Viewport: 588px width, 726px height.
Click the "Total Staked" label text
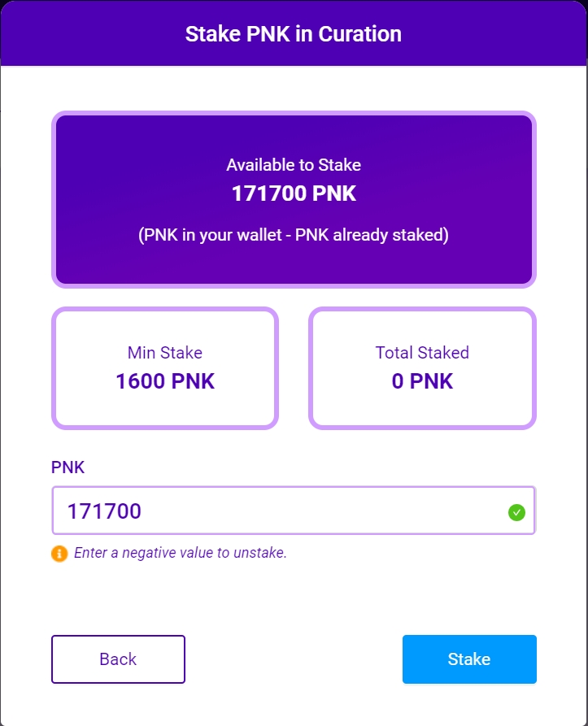tap(422, 353)
